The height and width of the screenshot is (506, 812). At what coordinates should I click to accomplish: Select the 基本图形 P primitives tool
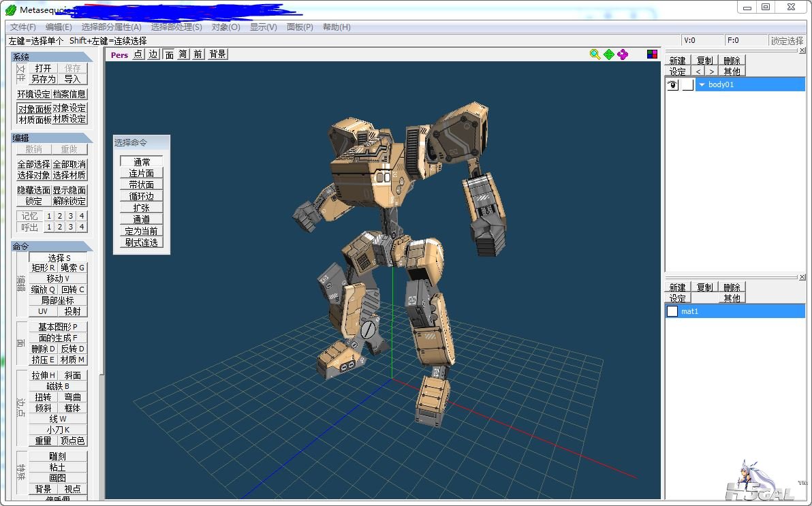point(58,327)
